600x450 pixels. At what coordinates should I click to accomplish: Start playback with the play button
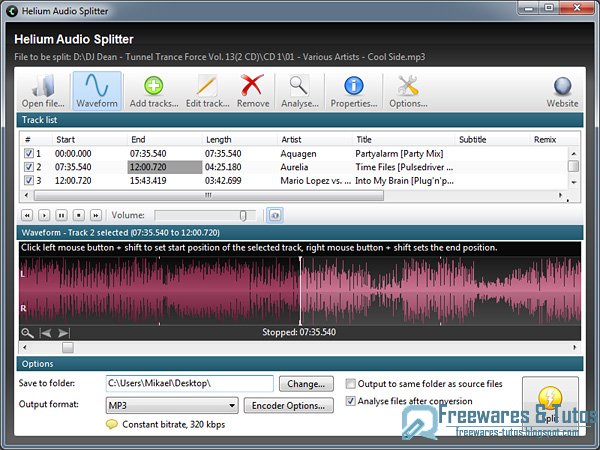[44, 215]
